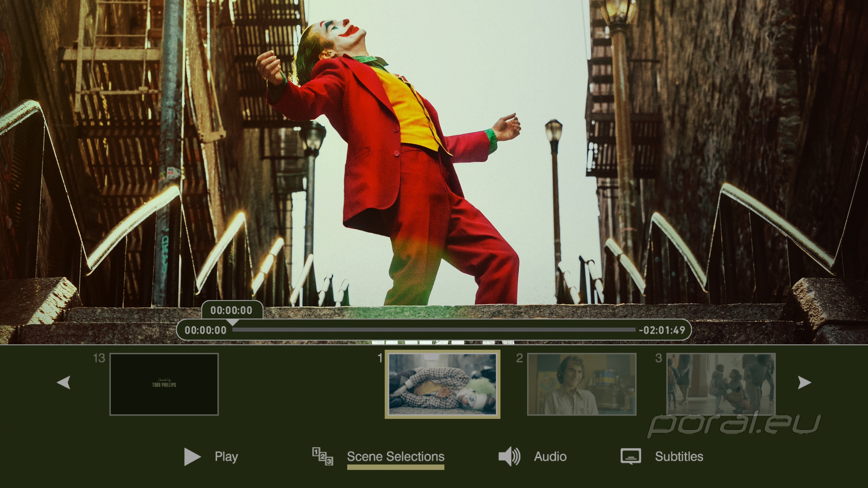This screenshot has height=488, width=868.
Task: Click scene number 13 label
Action: click(99, 358)
